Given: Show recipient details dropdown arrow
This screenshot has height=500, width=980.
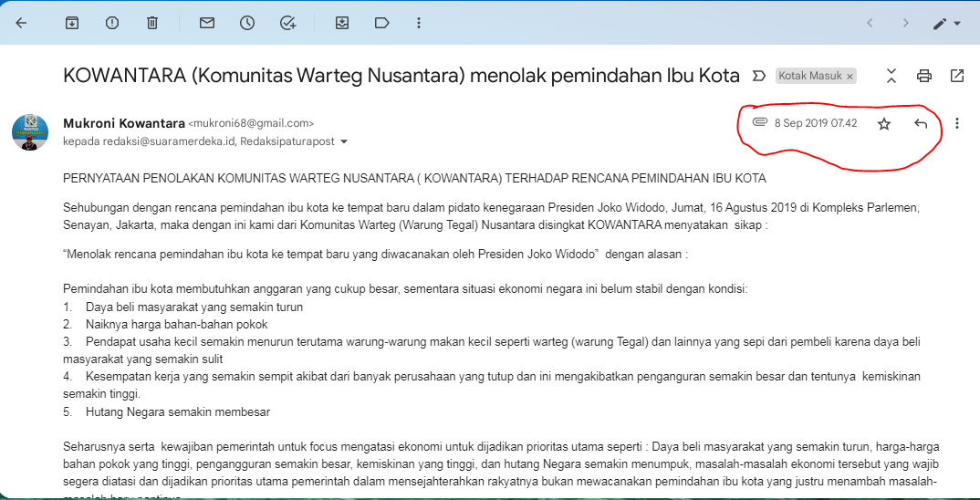Looking at the screenshot, I should click(343, 141).
